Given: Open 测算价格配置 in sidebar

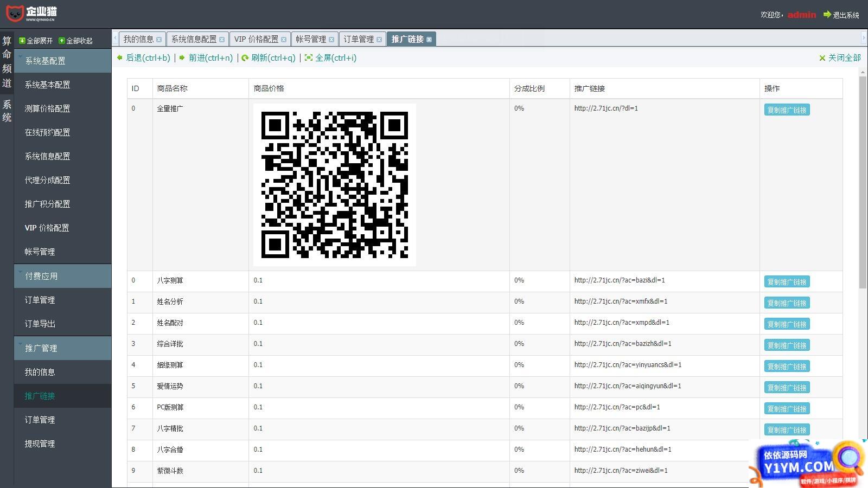Looking at the screenshot, I should click(62, 108).
